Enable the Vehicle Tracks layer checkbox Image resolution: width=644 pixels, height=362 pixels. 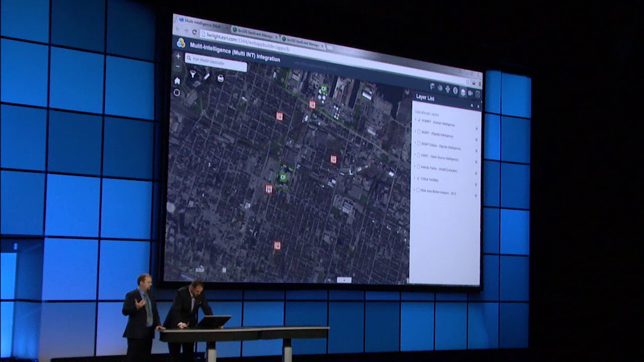pos(419,167)
